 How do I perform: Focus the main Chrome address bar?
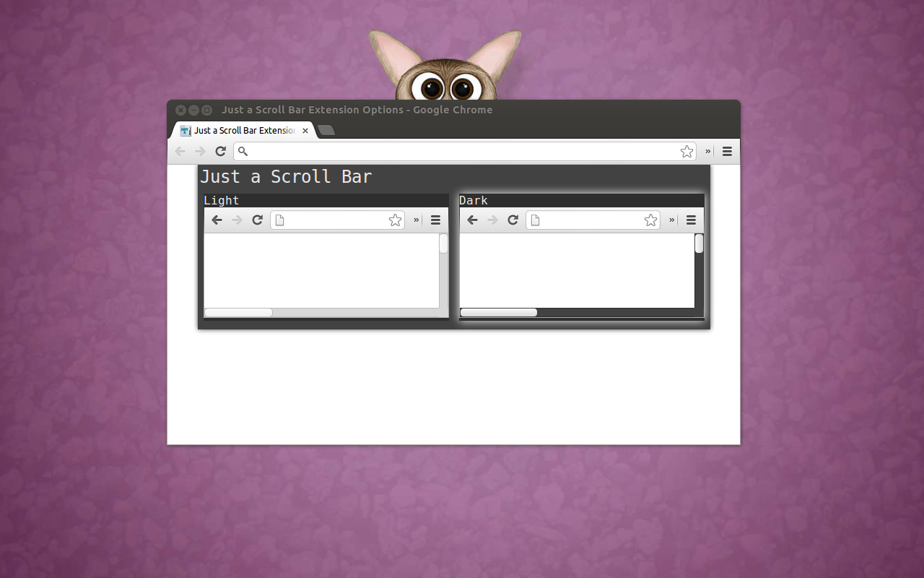(464, 152)
